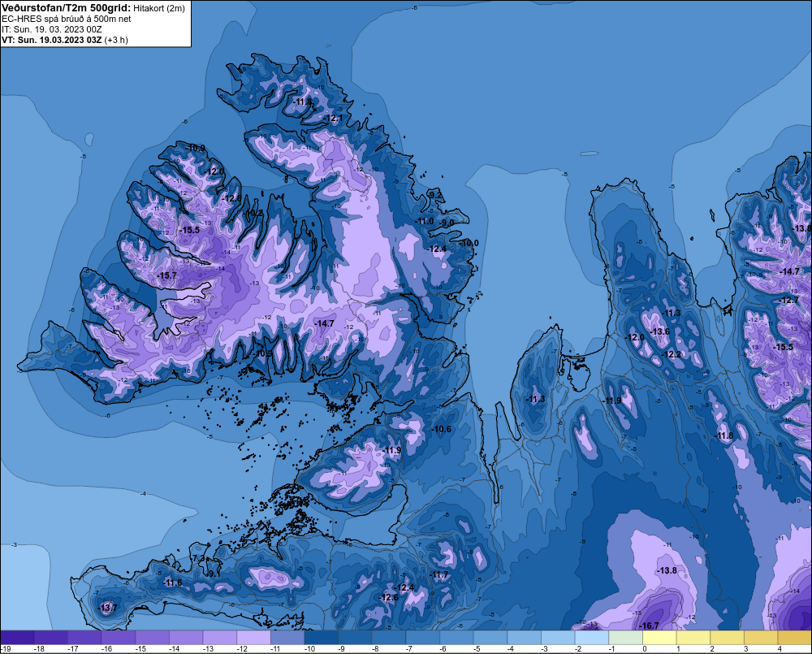Click the 'Veðurstofan/T2m 500grid' map title
Screen dimensions: 812x654
click(x=67, y=8)
